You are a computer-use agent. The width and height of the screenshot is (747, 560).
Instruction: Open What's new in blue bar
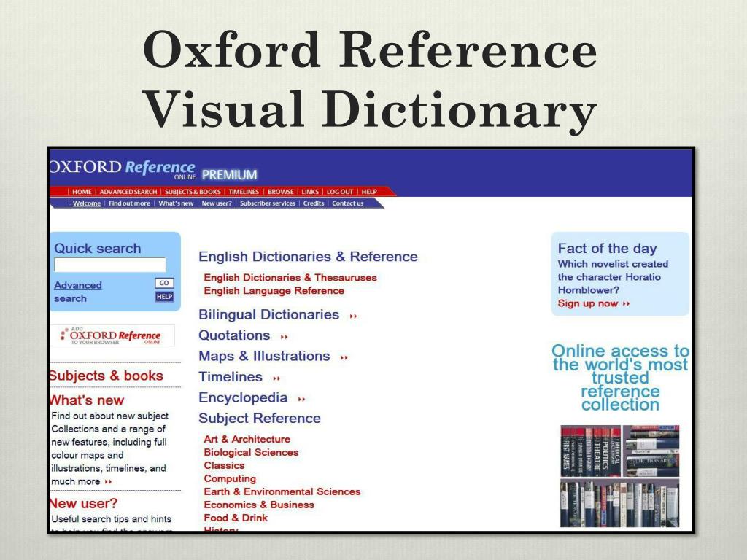pyautogui.click(x=176, y=203)
